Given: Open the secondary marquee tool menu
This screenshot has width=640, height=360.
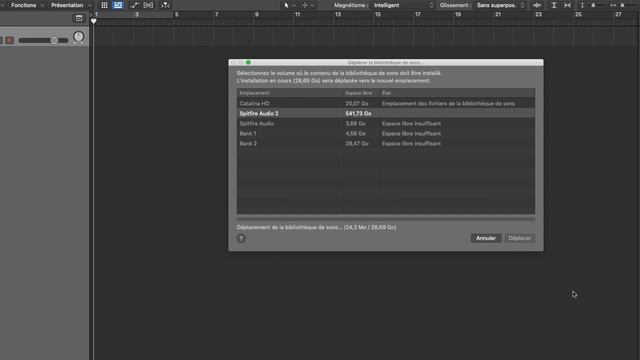Looking at the screenshot, I should (308, 5).
